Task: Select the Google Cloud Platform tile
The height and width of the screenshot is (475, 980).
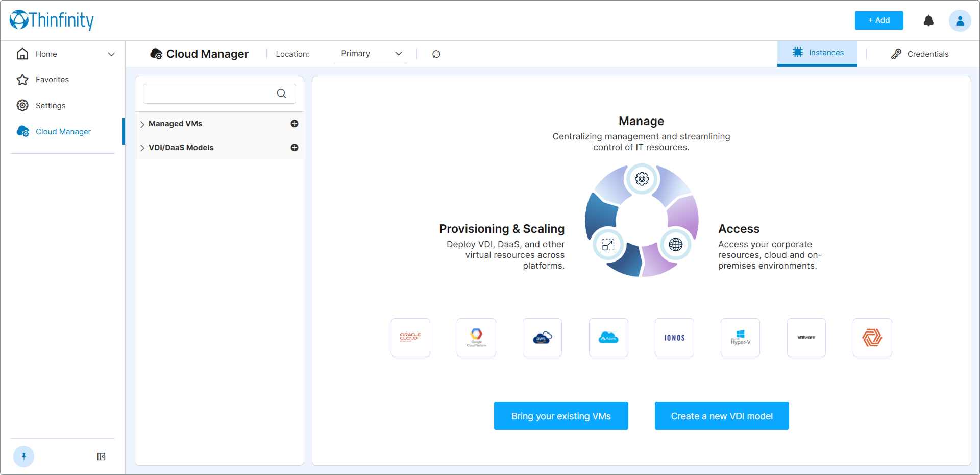Action: tap(476, 338)
